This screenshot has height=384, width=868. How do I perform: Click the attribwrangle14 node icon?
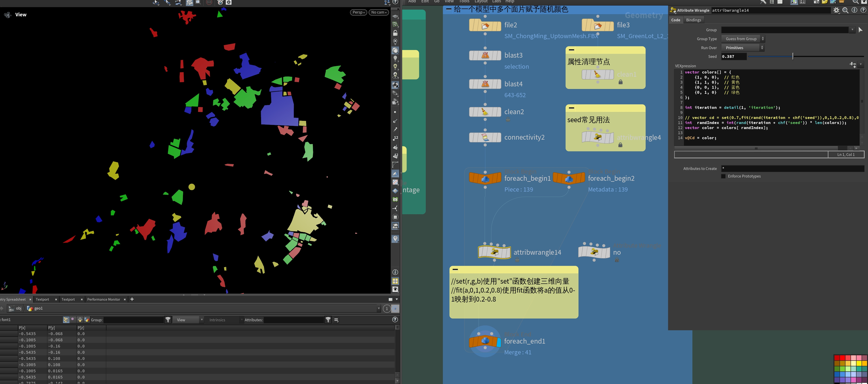point(494,252)
